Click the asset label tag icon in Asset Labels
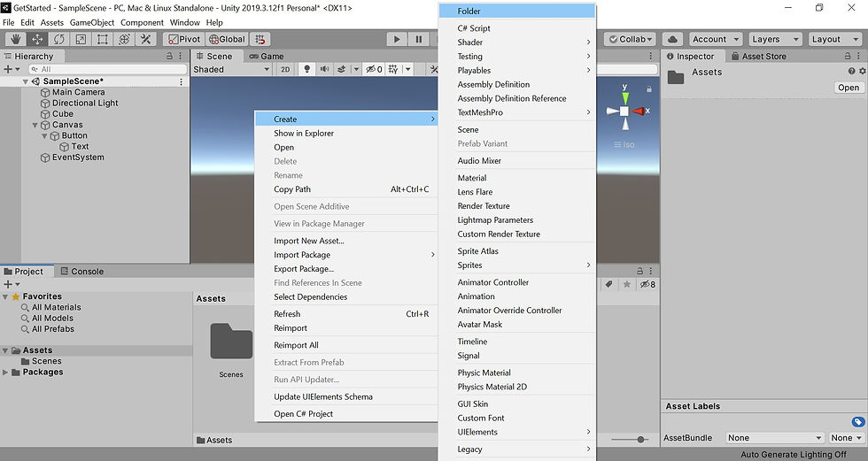The image size is (868, 461). (x=858, y=422)
